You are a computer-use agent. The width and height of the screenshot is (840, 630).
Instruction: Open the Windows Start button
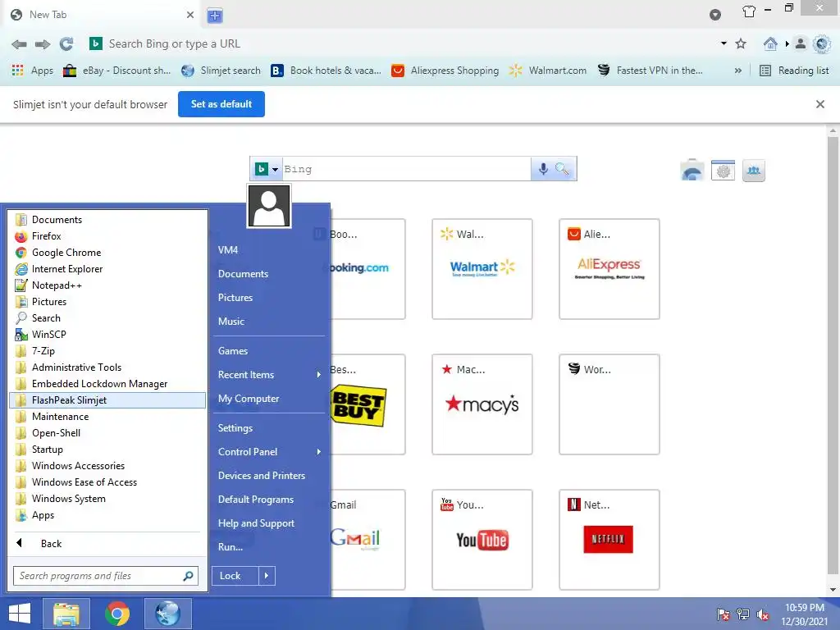pos(20,614)
